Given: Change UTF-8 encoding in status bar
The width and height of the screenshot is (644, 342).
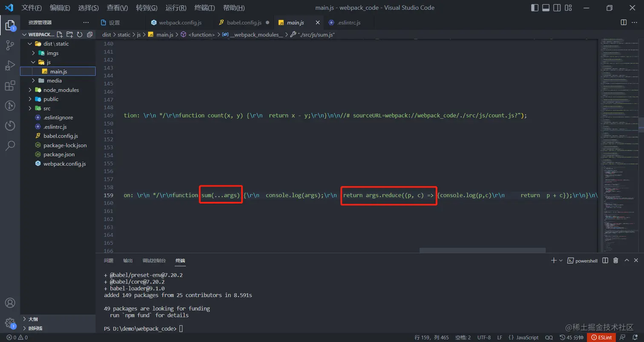Looking at the screenshot, I should pyautogui.click(x=484, y=337).
